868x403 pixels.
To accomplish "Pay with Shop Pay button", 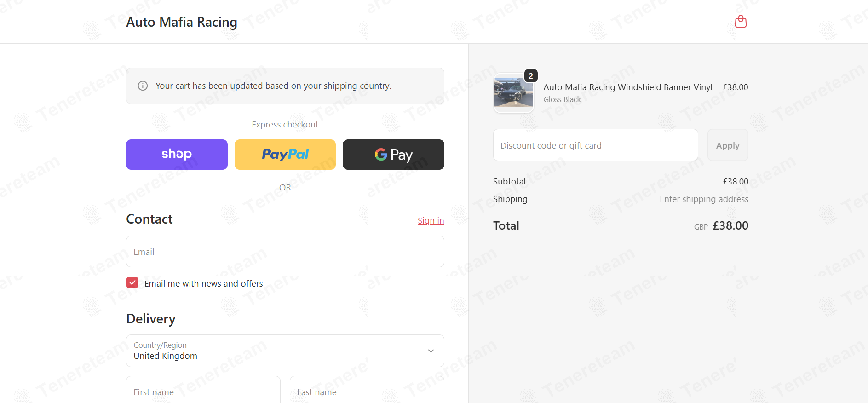I will click(x=177, y=155).
